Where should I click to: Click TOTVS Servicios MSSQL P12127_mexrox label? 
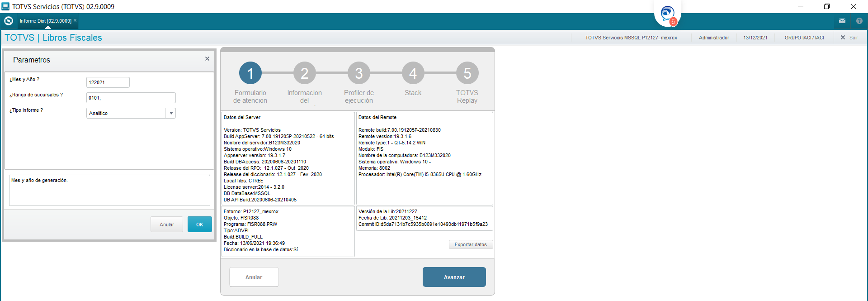coord(631,38)
